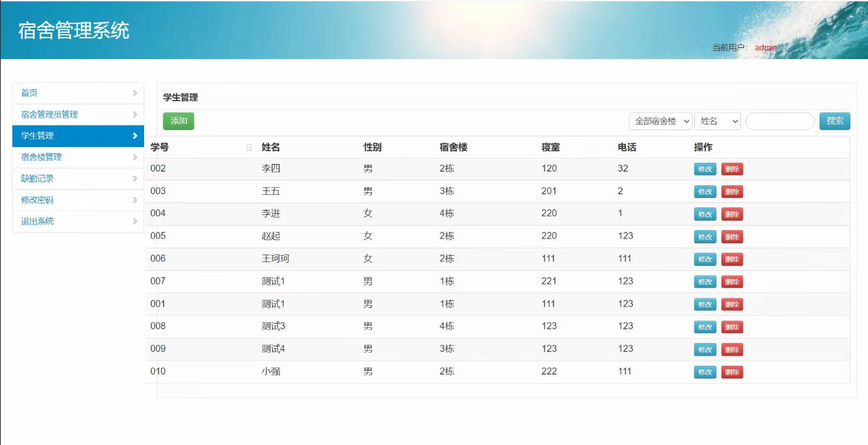The image size is (868, 445).
Task: Click the 搜索 button
Action: (x=835, y=121)
